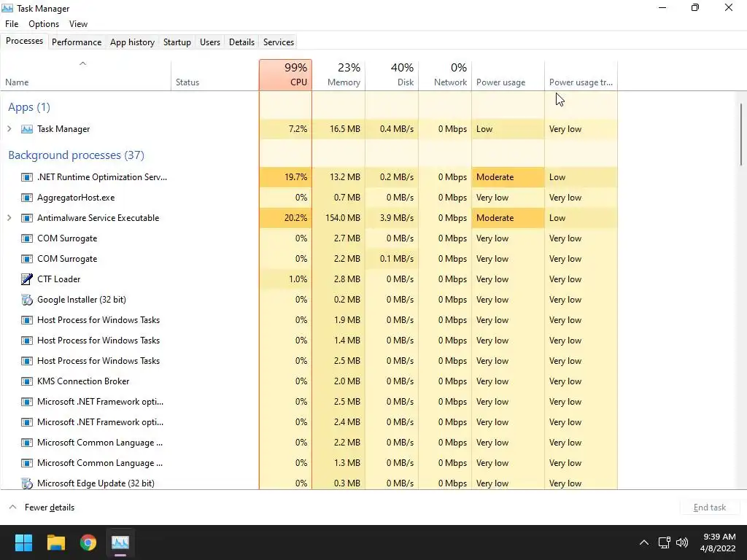Click 1.0% CPU value for CTF Loader
The width and height of the screenshot is (747, 560).
(x=298, y=279)
